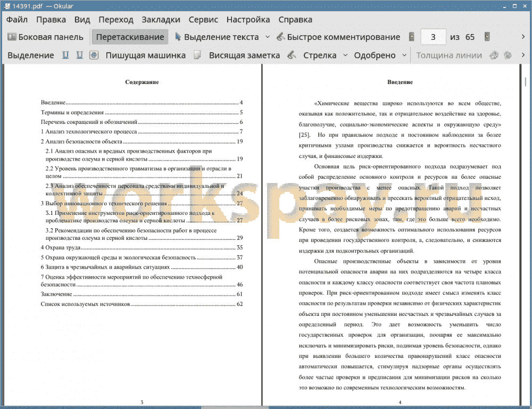This screenshot has height=409, width=532.
Task: Click the 4 Охрана труда contents entry
Action: click(142, 247)
